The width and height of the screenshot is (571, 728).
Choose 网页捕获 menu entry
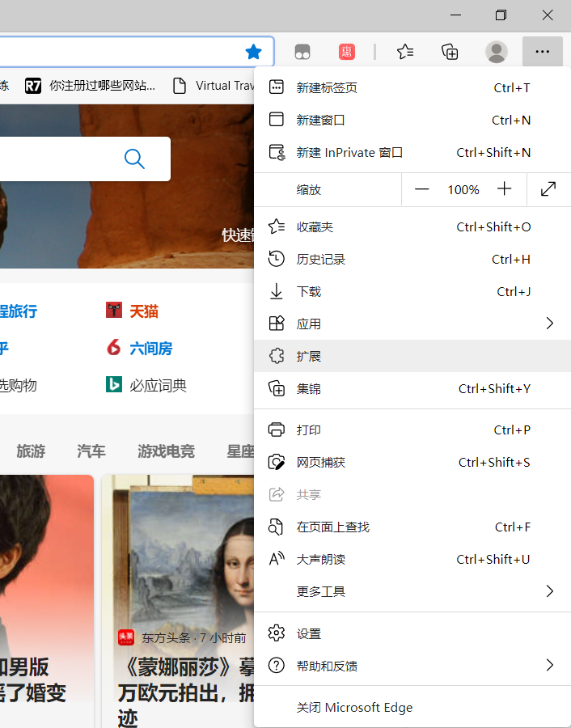pos(412,463)
